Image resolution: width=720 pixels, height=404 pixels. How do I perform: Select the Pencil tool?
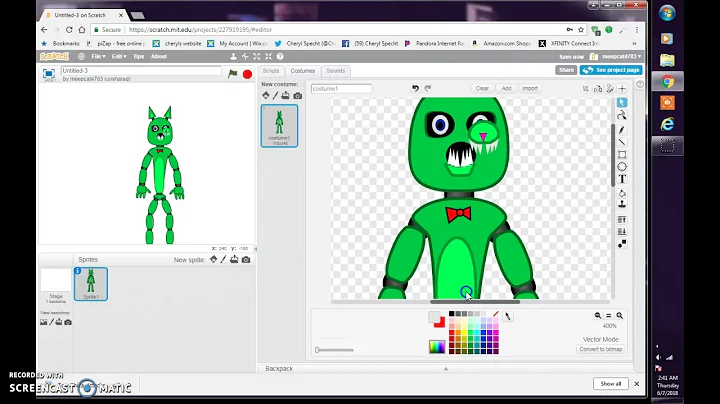622,129
